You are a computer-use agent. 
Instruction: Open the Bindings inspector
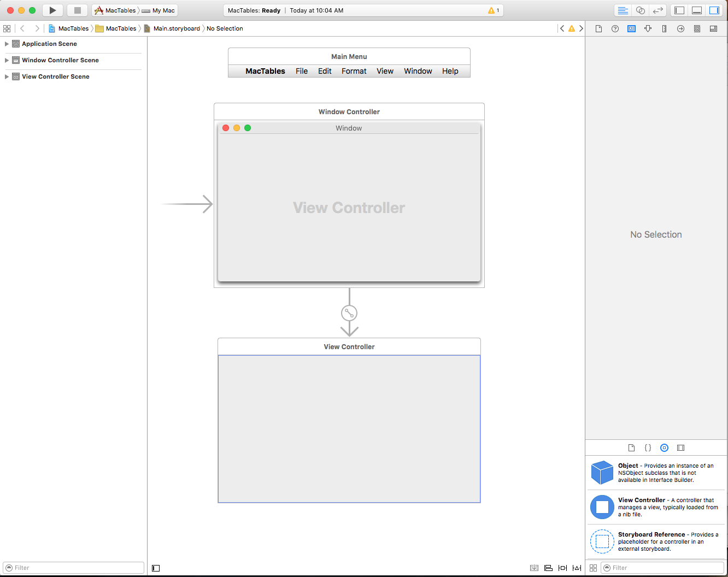click(697, 28)
